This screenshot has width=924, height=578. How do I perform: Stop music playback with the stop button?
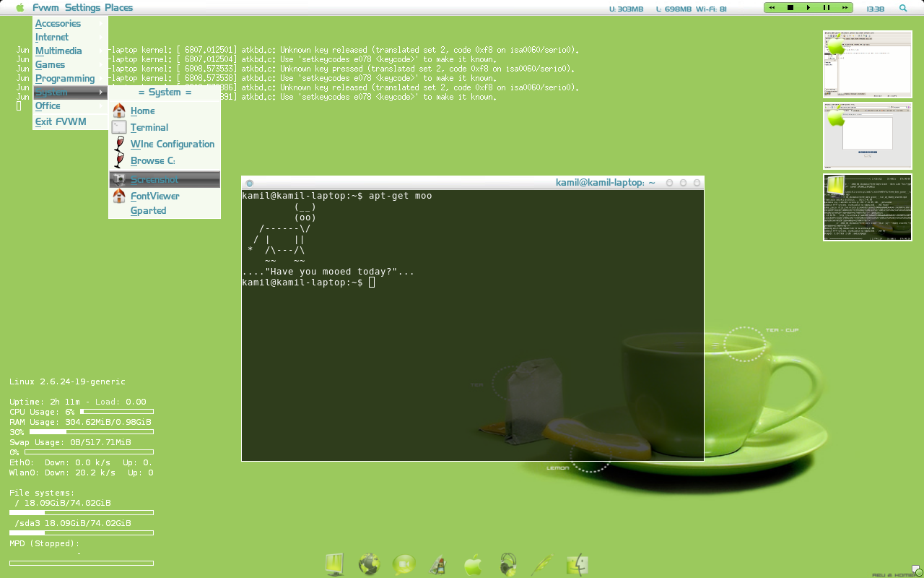click(790, 8)
